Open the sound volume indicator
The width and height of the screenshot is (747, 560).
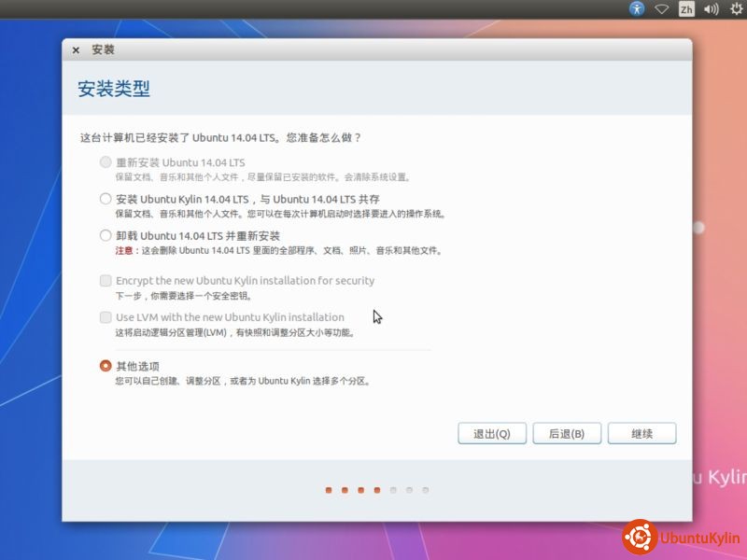[x=712, y=9]
